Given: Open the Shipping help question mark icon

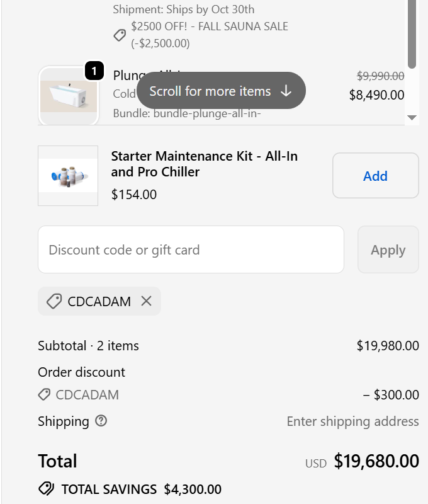Looking at the screenshot, I should [x=101, y=421].
